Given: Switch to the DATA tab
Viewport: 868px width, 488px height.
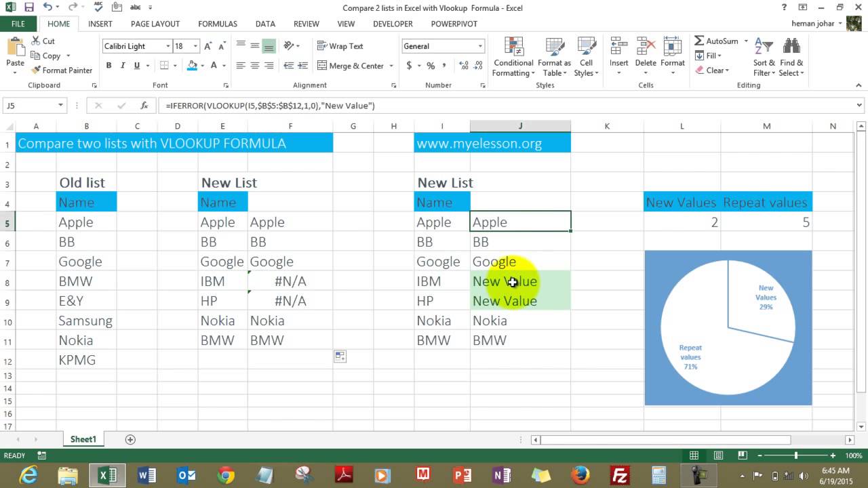Looking at the screenshot, I should coord(265,24).
